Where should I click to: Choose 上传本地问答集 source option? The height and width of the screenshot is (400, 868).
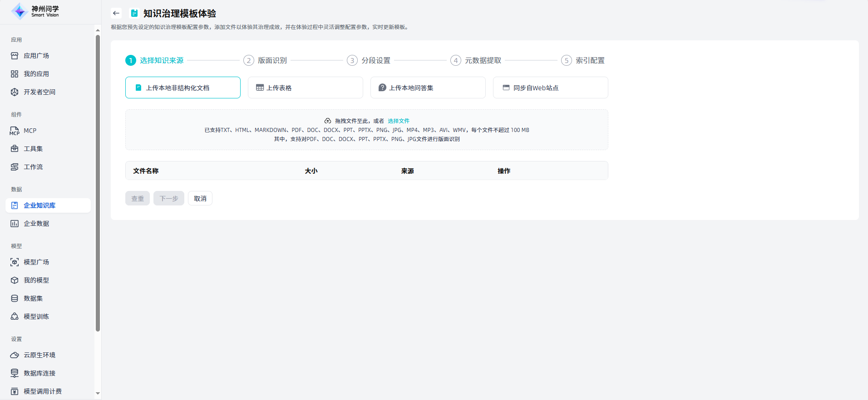point(428,88)
